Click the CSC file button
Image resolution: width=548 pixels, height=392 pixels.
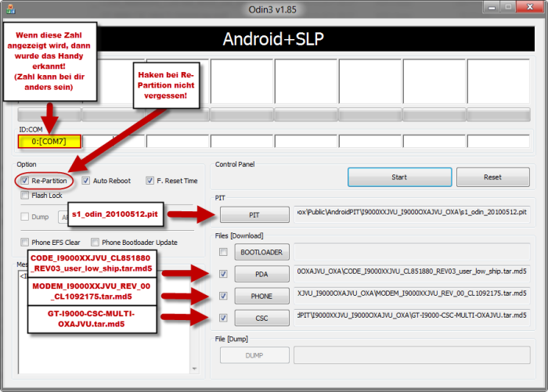261,318
